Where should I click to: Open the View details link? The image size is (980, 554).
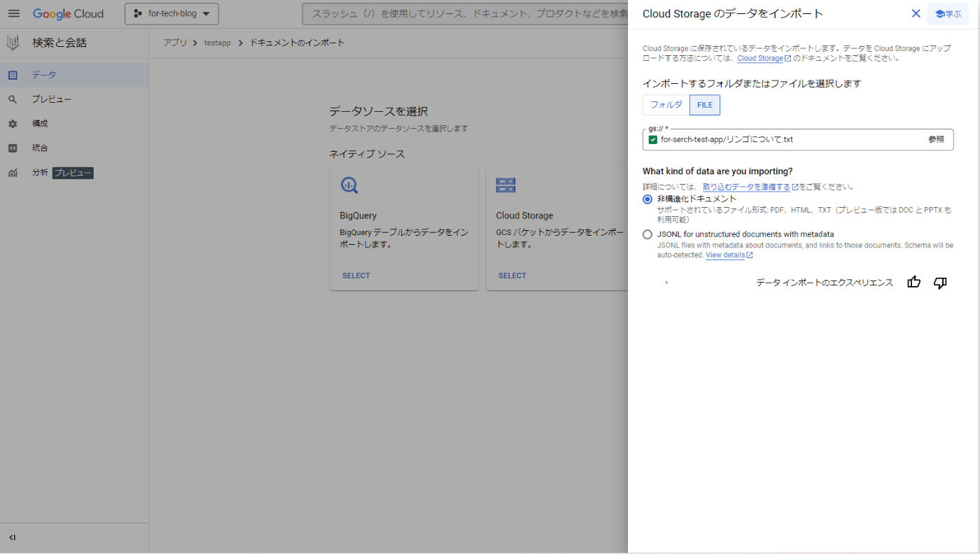(729, 255)
